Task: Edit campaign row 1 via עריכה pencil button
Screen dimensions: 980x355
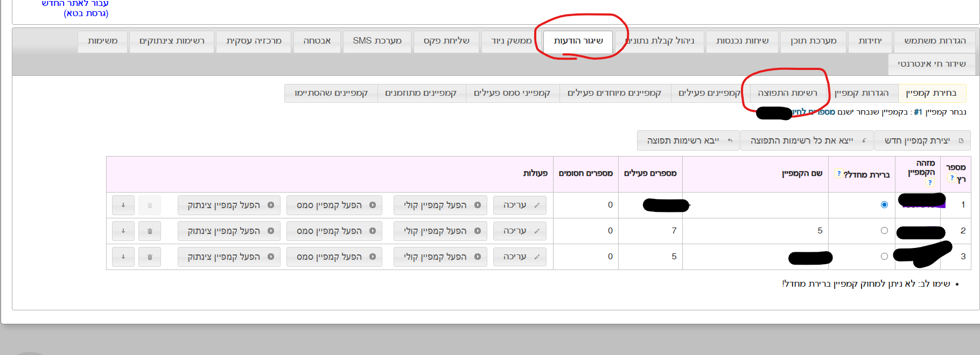Action: pyautogui.click(x=520, y=205)
